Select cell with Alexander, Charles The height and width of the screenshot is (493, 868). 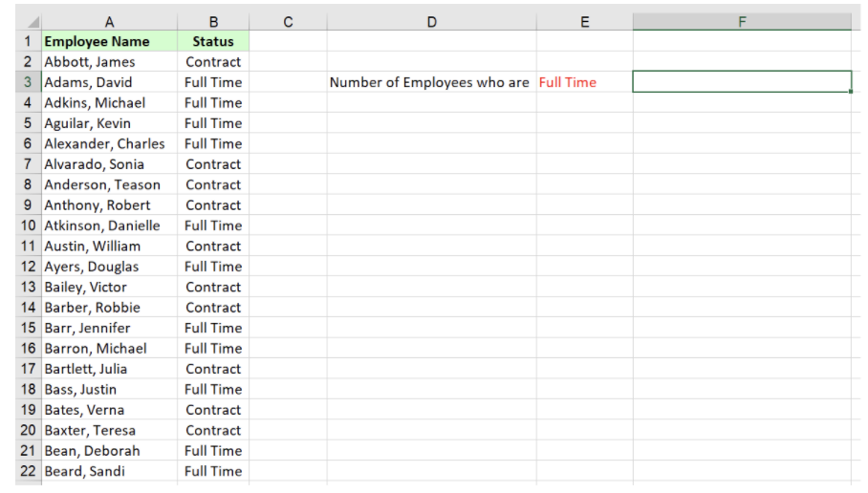110,143
